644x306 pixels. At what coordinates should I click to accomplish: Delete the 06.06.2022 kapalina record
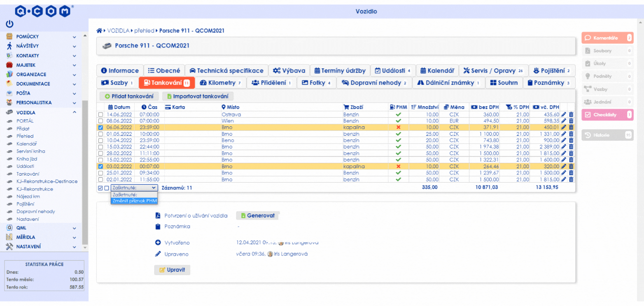pos(571,128)
